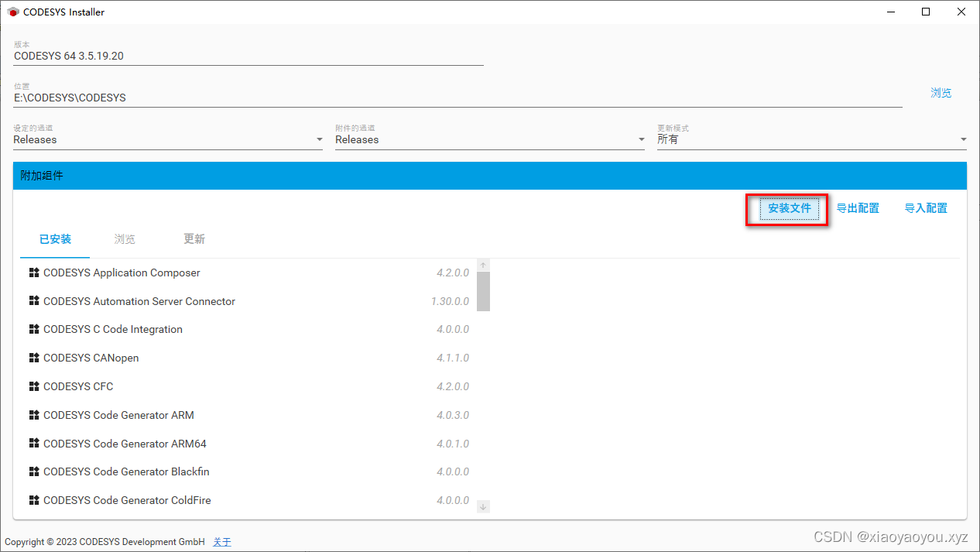Click the 安装文件 button
This screenshot has width=980, height=552.
[790, 208]
